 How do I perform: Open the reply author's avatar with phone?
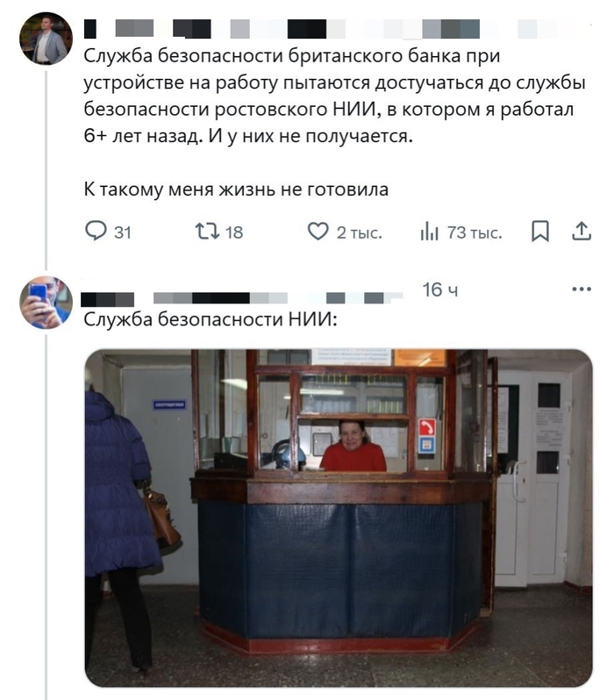click(x=46, y=303)
